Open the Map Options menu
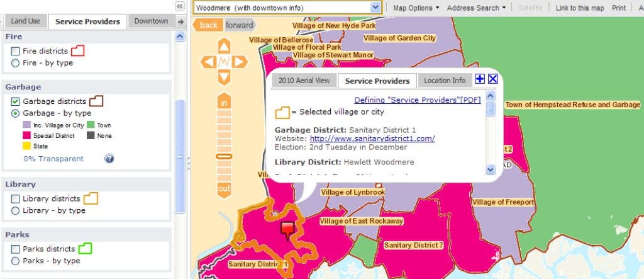644x279 pixels. point(416,8)
